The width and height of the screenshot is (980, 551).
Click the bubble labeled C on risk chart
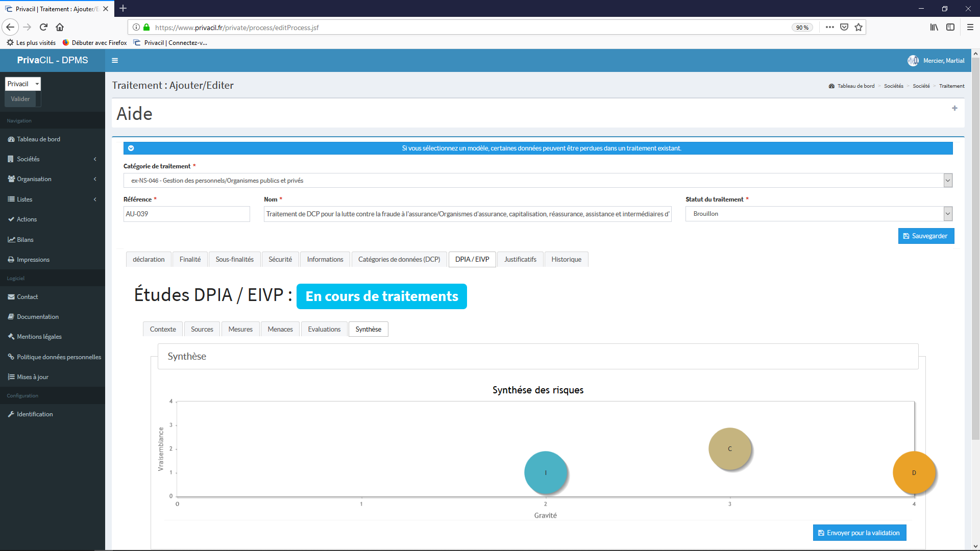pos(729,448)
